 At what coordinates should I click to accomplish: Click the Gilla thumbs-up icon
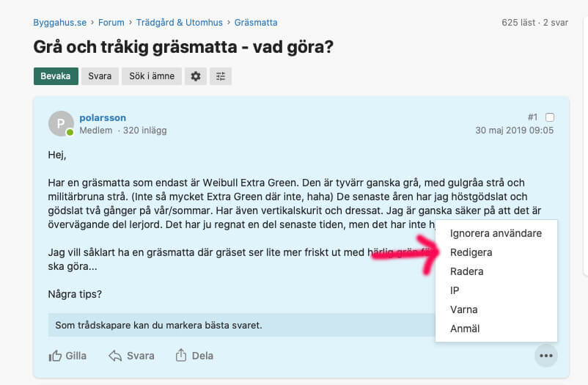[x=55, y=356]
